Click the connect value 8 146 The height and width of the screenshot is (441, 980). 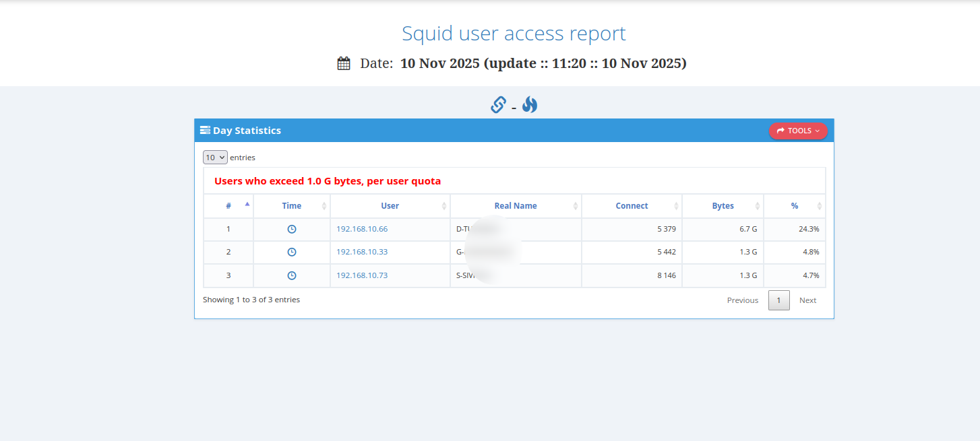point(667,275)
